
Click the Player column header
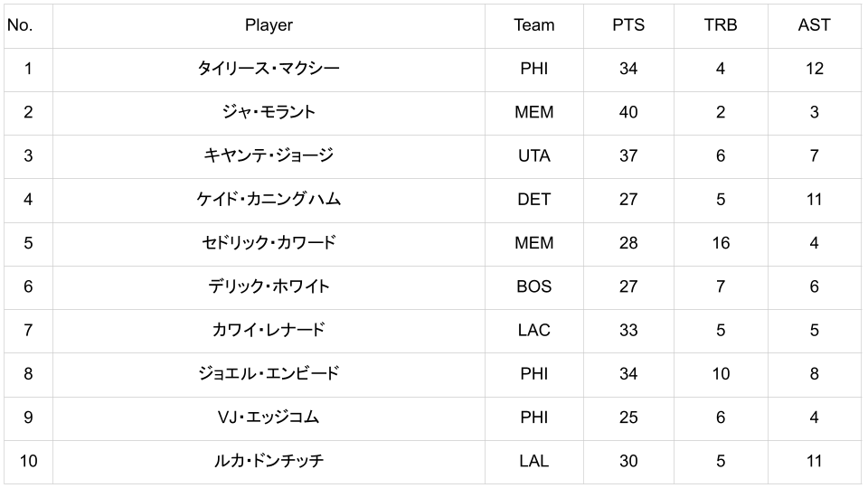[269, 25]
